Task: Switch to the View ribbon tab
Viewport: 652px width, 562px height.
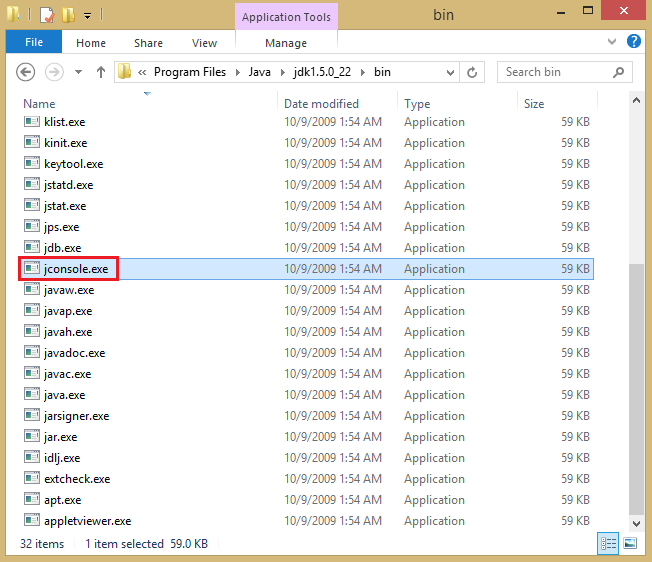Action: [x=204, y=43]
